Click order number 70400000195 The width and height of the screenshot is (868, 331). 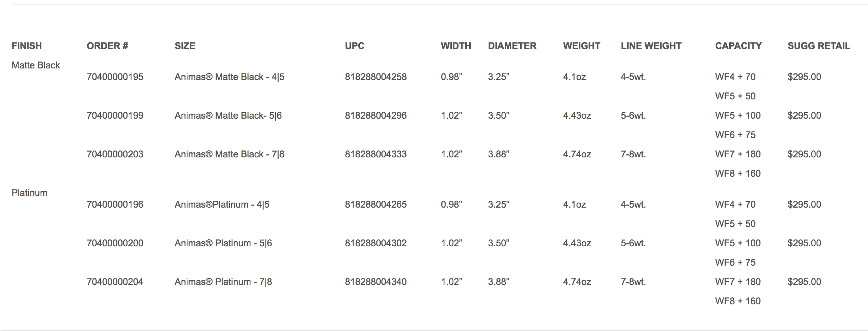115,77
